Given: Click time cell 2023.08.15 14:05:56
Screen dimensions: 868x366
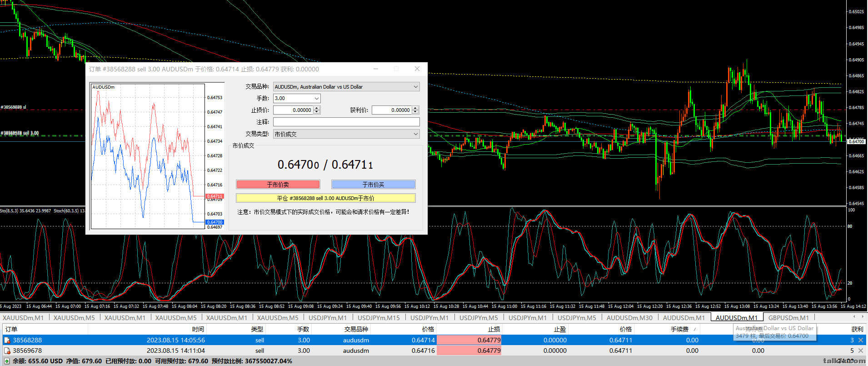Looking at the screenshot, I should (176, 340).
